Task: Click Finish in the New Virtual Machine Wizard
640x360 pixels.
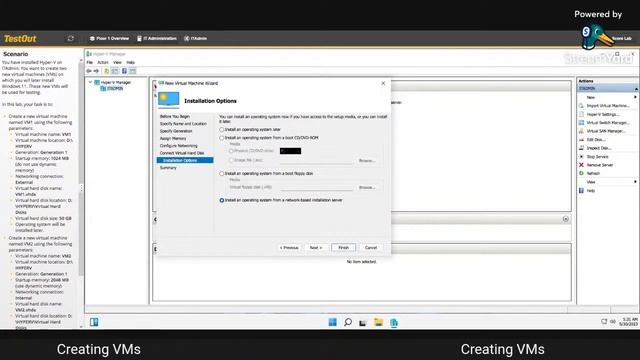Action: 343,248
